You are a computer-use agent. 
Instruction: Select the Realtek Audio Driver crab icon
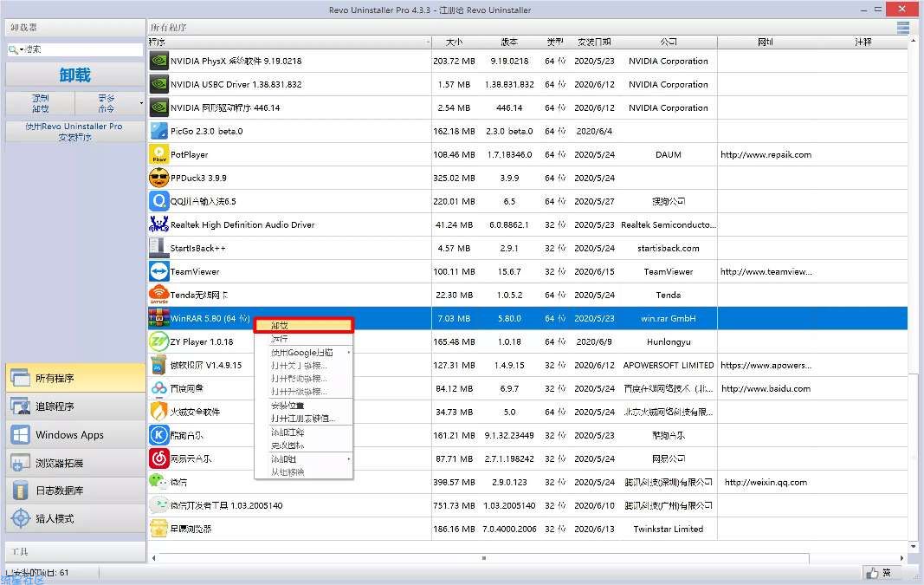tap(159, 224)
